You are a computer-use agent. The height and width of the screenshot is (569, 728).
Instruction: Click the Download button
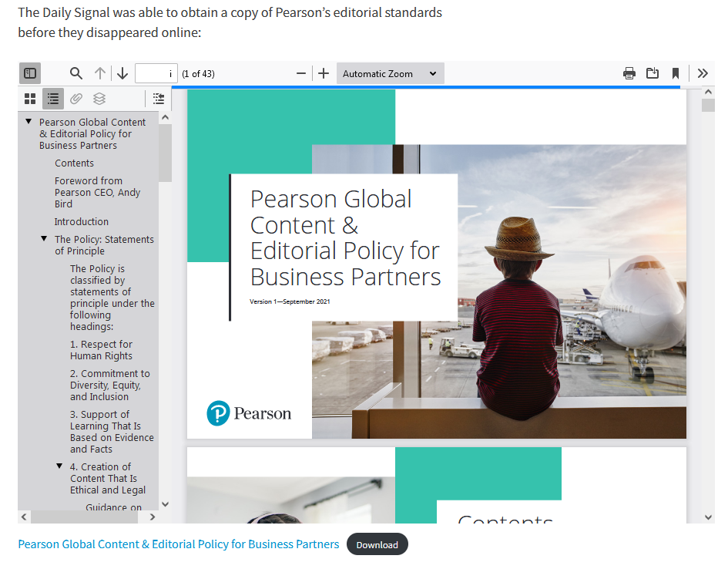coord(377,544)
